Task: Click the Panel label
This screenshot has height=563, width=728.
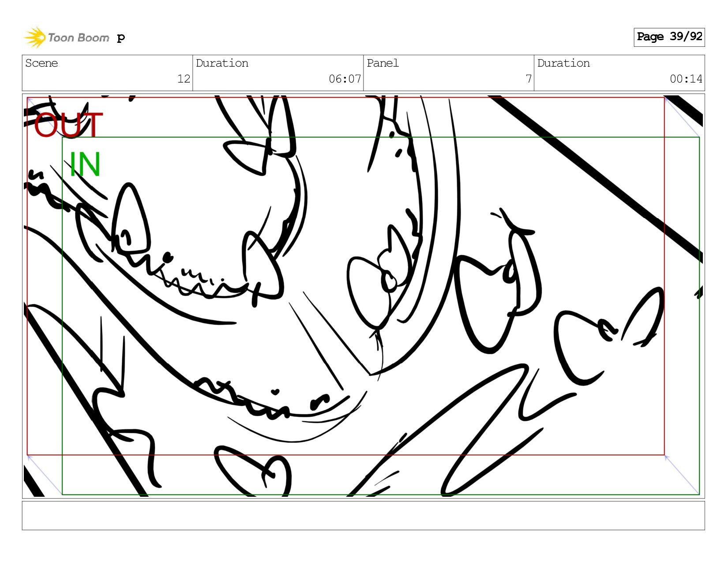Action: pos(383,63)
